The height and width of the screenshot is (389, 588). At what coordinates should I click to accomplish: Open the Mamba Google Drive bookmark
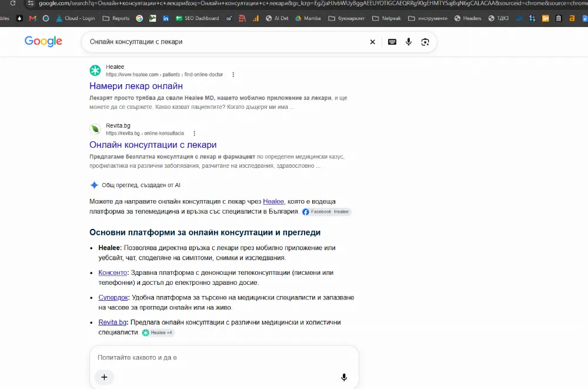pos(308,18)
